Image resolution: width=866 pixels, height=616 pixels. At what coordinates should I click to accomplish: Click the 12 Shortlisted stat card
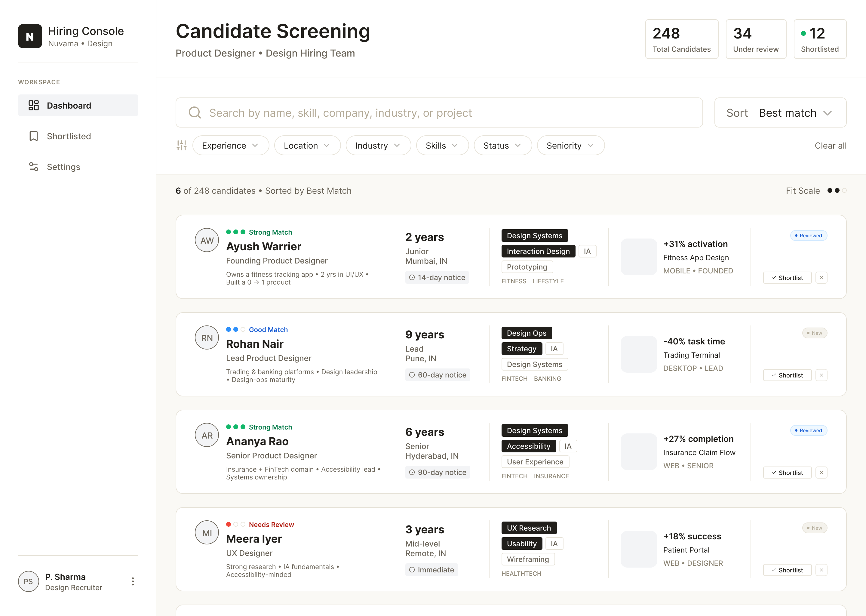(820, 39)
